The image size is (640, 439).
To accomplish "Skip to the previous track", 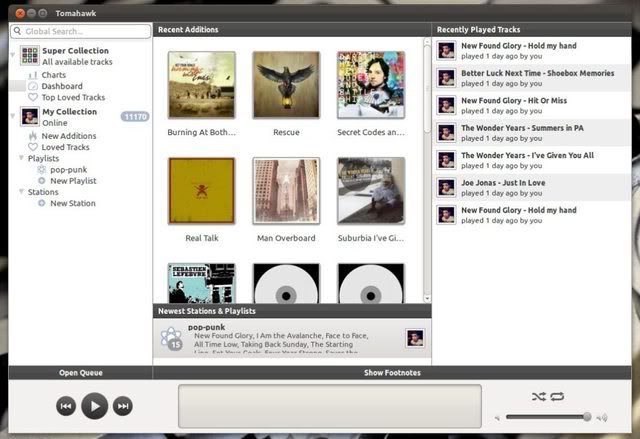I will click(66, 406).
